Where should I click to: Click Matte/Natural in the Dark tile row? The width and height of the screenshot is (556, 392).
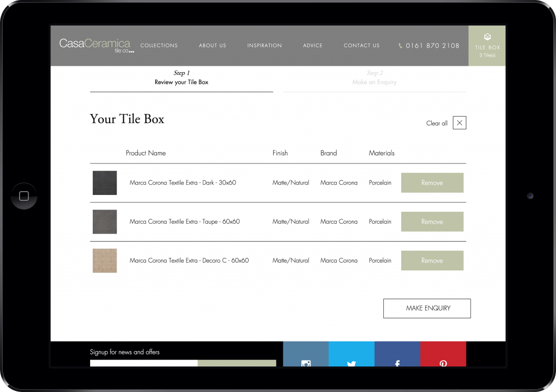[x=291, y=183]
